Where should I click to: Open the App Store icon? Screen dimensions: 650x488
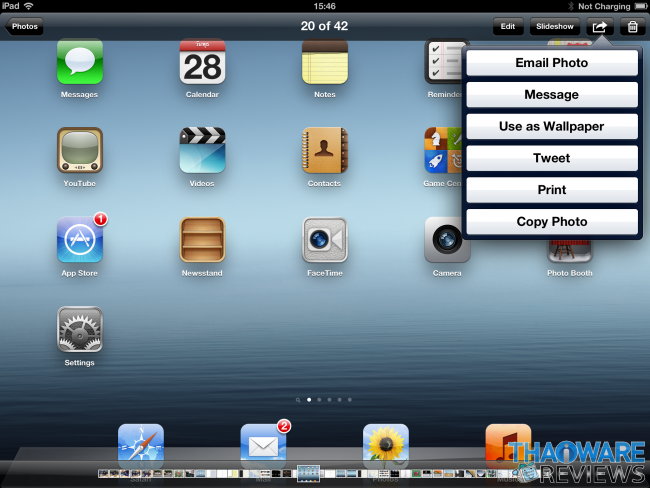(x=80, y=240)
